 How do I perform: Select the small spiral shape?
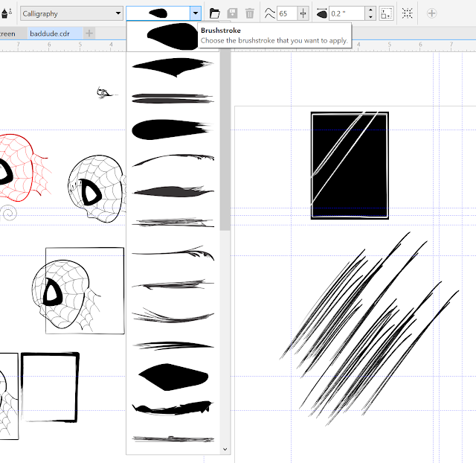tap(9, 214)
